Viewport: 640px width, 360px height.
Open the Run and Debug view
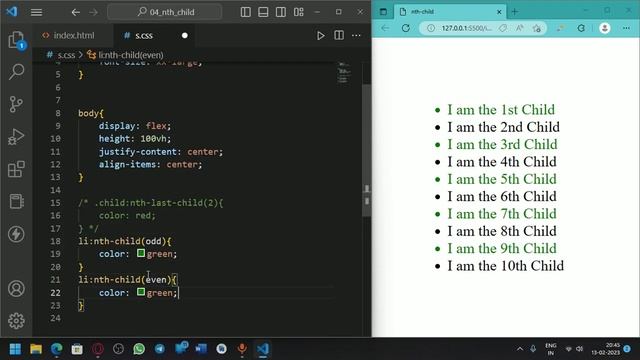point(16,137)
